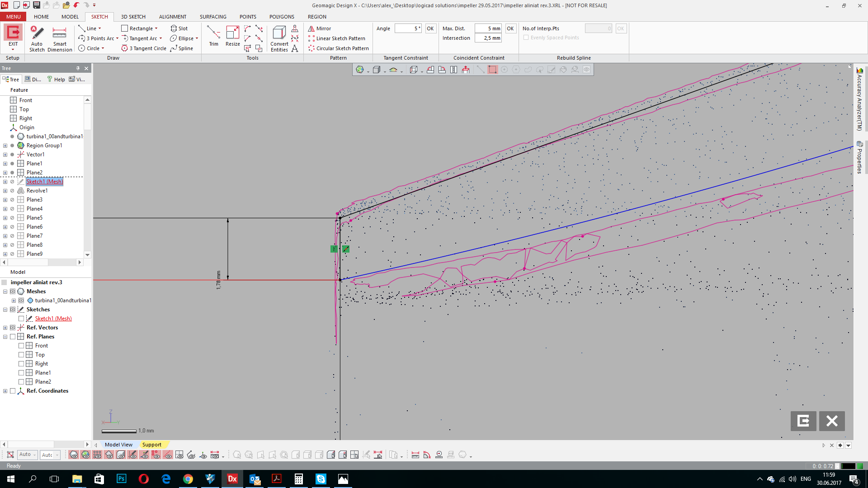Image resolution: width=868 pixels, height=488 pixels.
Task: Toggle Top plane checkbox in Model tree
Action: coord(21,355)
